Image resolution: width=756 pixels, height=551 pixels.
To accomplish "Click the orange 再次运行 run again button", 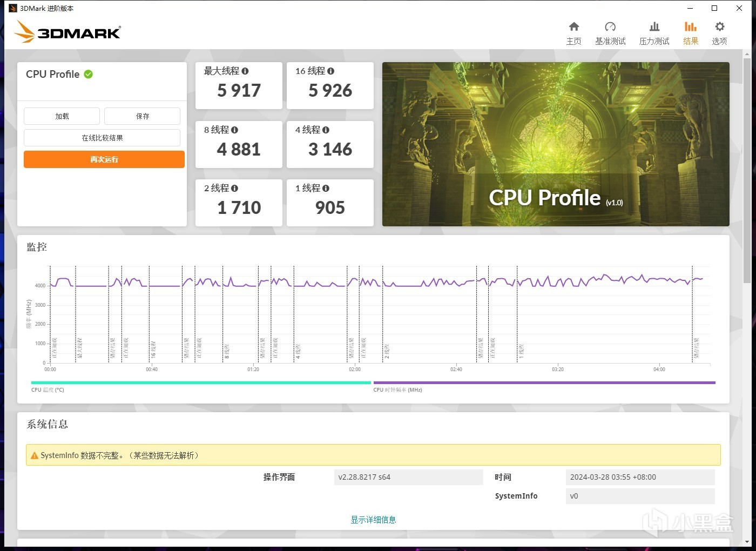I will [x=104, y=159].
